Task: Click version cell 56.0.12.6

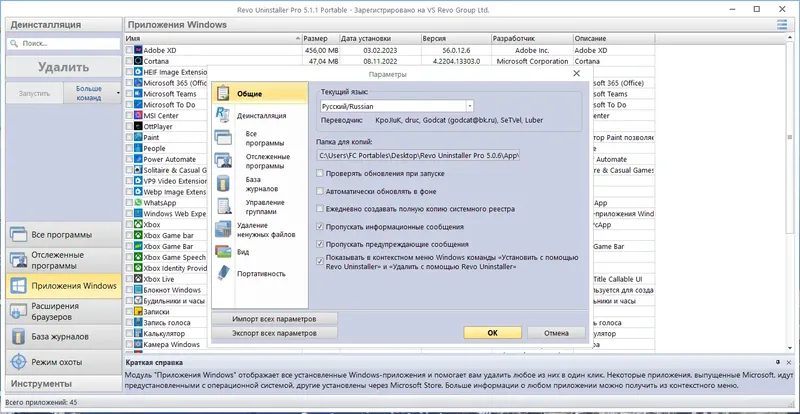Action: (x=456, y=51)
